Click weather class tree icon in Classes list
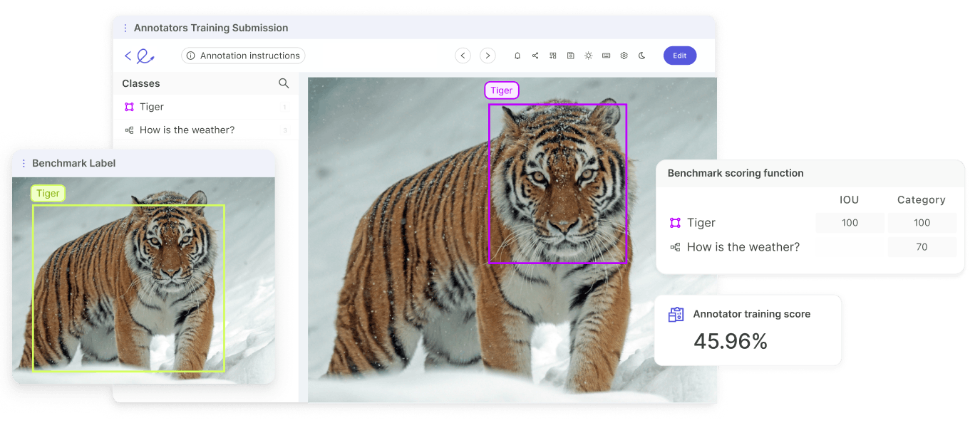This screenshot has width=980, height=445. [129, 130]
